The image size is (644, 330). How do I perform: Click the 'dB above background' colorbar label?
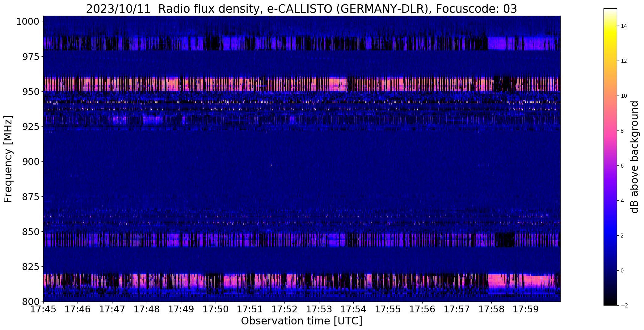pos(635,157)
